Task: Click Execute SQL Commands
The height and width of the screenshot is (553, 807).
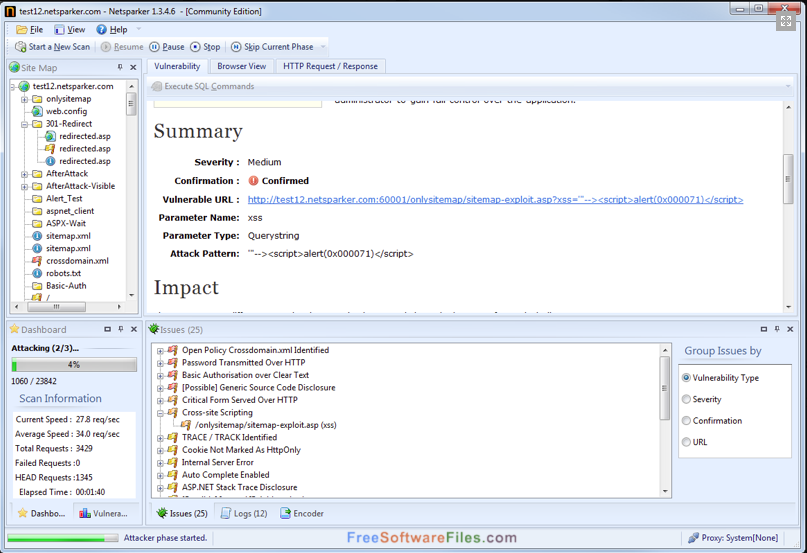Action: [203, 87]
